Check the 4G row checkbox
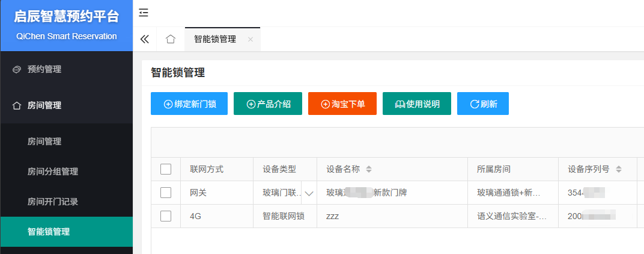 pyautogui.click(x=166, y=216)
